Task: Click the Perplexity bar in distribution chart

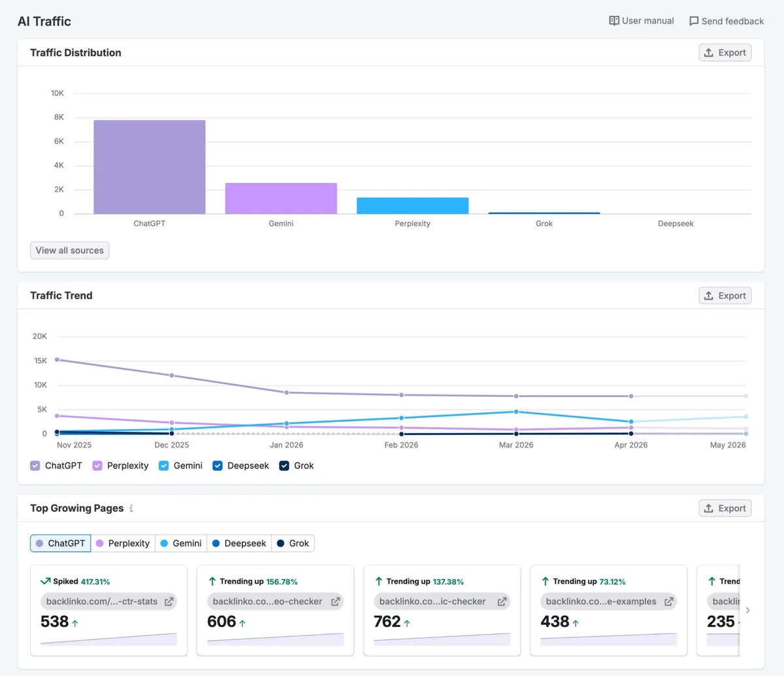Action: pos(413,206)
